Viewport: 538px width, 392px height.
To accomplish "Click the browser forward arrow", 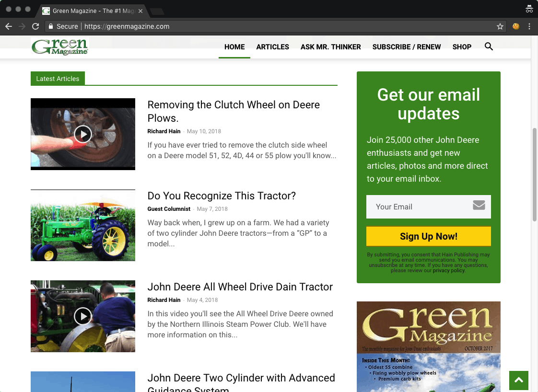I will click(x=22, y=26).
